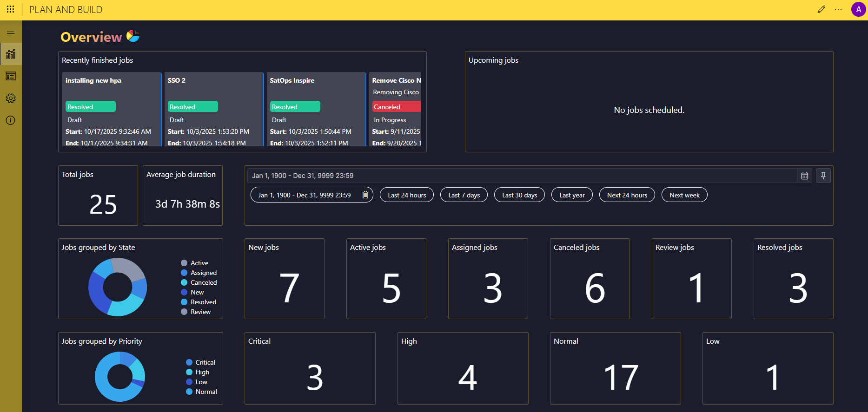Click the red Canceled status badge
This screenshot has width=868, height=412.
(x=396, y=107)
